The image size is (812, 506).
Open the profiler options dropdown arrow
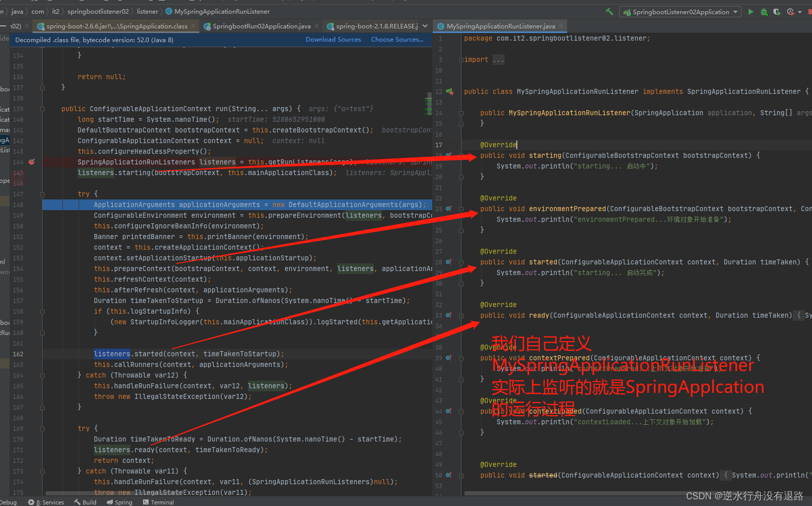tap(800, 12)
